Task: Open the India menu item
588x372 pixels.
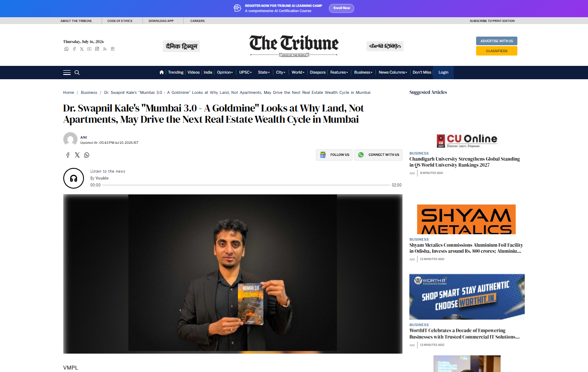Action: tap(208, 72)
